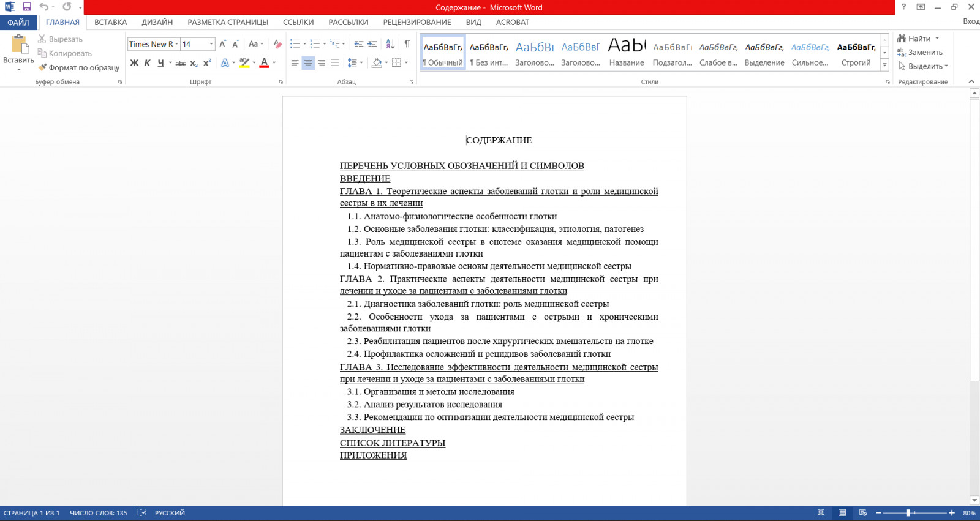Image resolution: width=980 pixels, height=521 pixels.
Task: Click the Вставить paste button
Action: [18, 53]
